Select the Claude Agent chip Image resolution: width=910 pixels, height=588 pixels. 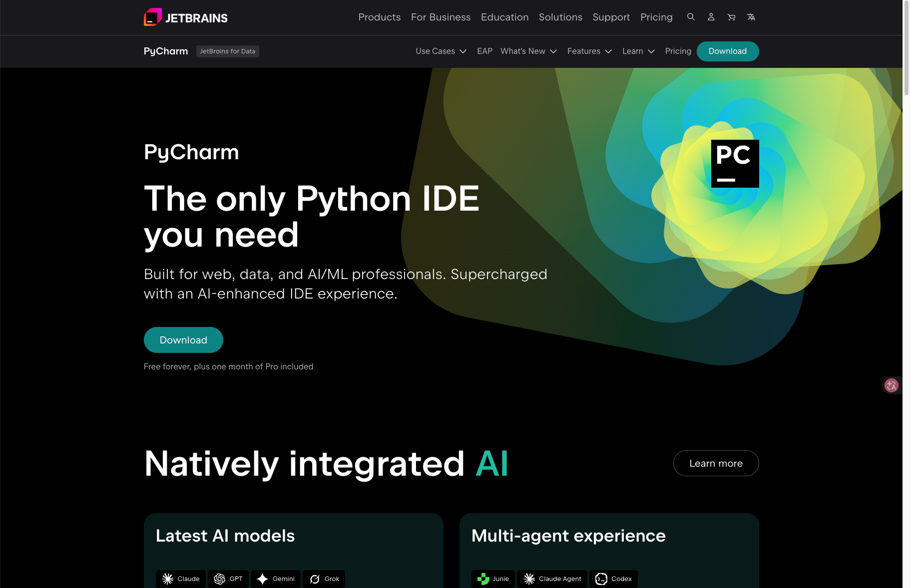click(x=552, y=579)
